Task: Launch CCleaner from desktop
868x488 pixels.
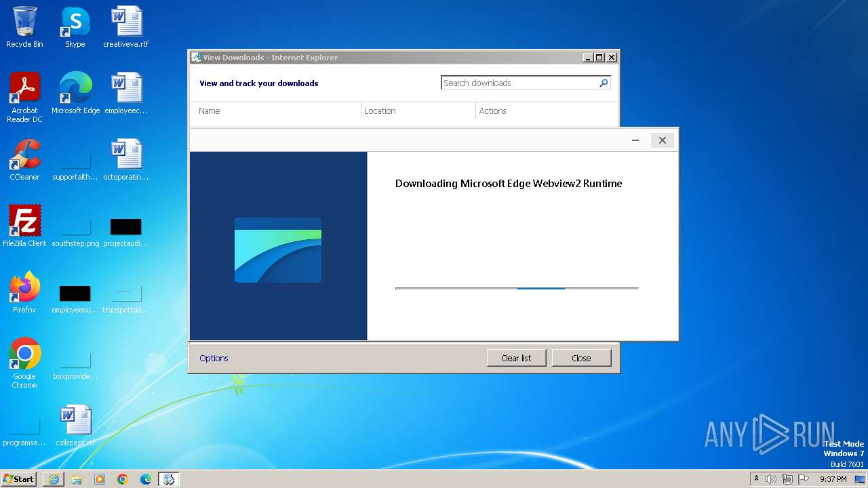Action: click(x=24, y=159)
